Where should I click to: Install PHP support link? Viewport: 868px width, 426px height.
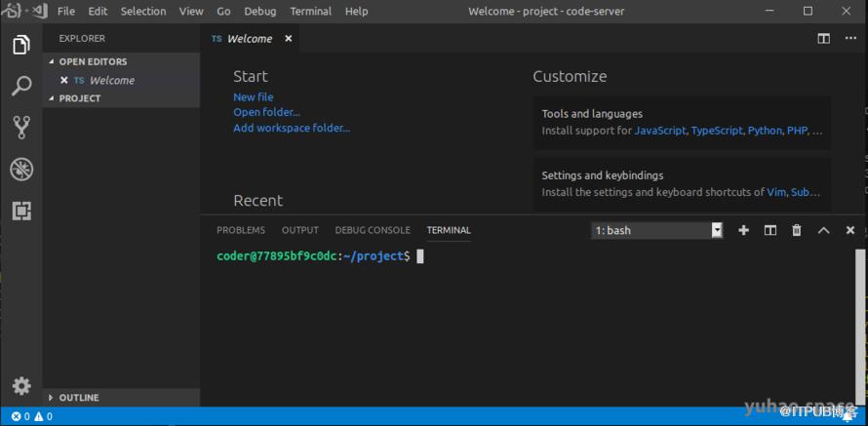click(797, 132)
